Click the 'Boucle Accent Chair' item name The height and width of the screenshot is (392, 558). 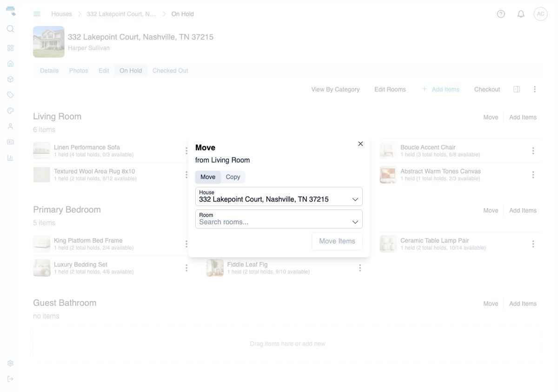[428, 147]
